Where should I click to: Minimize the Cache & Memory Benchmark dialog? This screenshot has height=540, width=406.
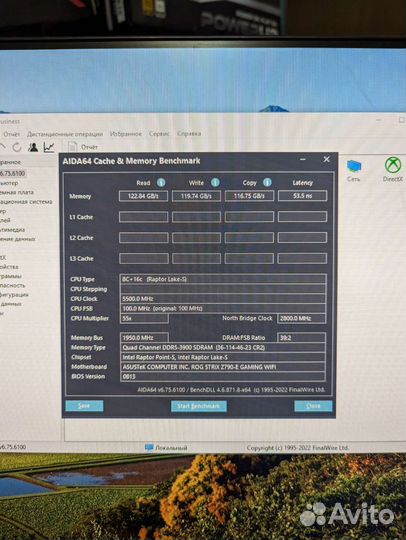click(303, 159)
